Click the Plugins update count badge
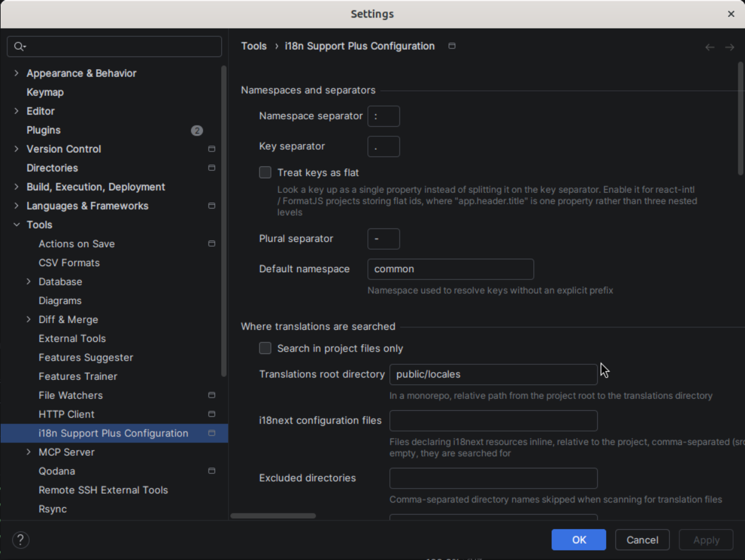 [197, 130]
